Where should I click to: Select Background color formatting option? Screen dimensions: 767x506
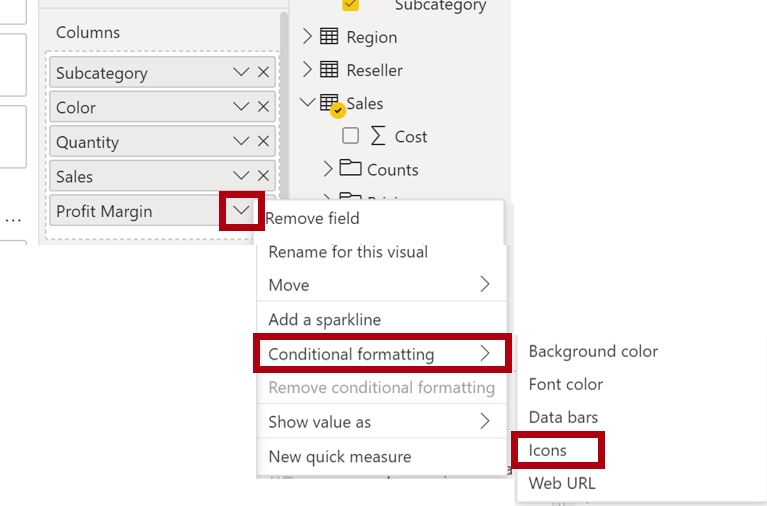point(593,351)
